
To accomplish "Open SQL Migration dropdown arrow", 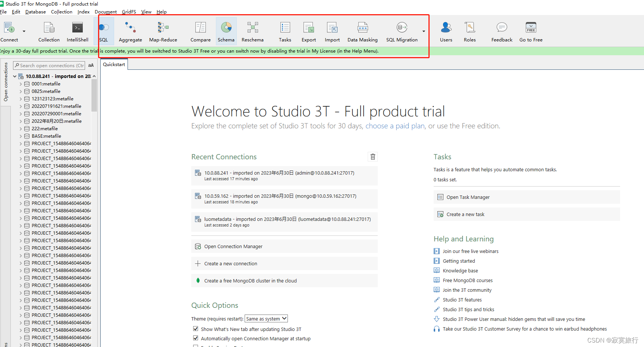I will pyautogui.click(x=424, y=31).
